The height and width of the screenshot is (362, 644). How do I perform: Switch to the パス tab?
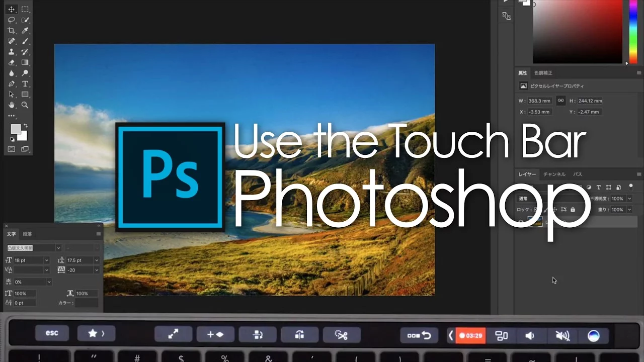click(578, 174)
